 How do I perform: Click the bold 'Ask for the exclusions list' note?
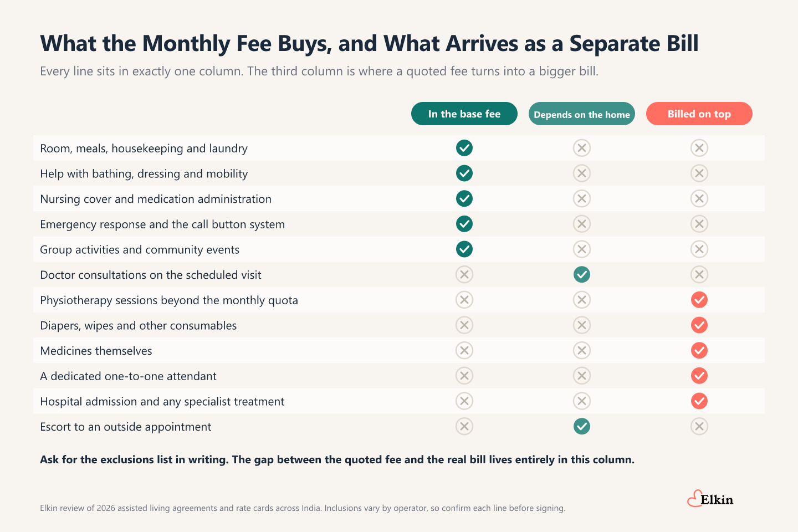click(337, 459)
